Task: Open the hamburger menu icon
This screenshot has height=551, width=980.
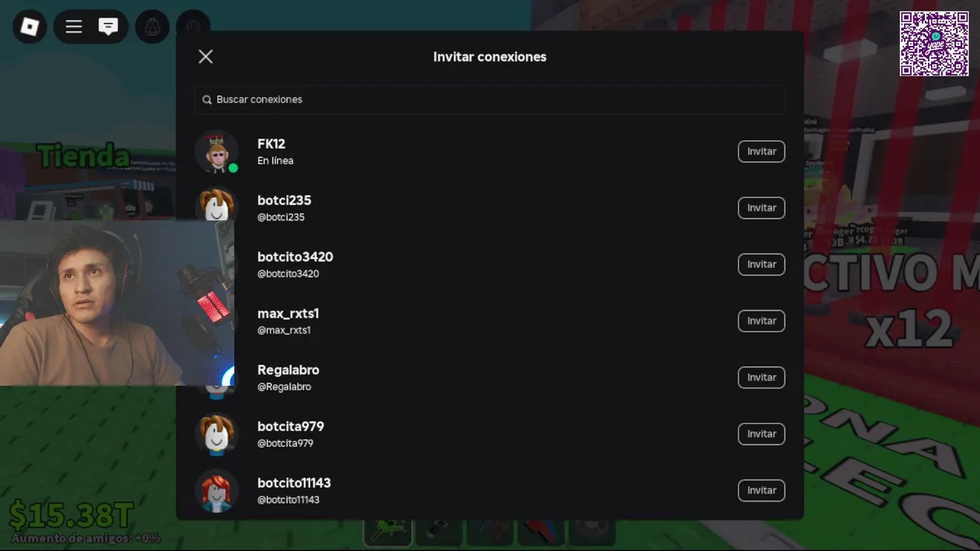Action: pyautogui.click(x=73, y=28)
